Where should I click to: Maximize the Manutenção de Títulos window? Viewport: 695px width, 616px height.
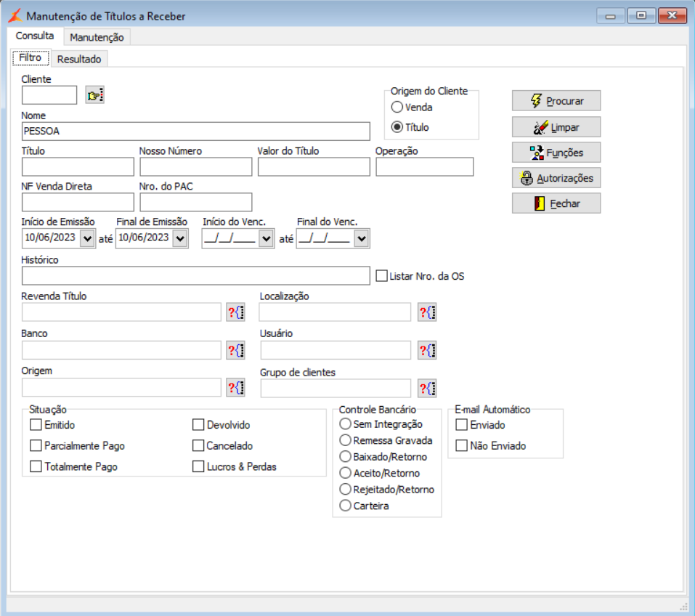pos(641,15)
